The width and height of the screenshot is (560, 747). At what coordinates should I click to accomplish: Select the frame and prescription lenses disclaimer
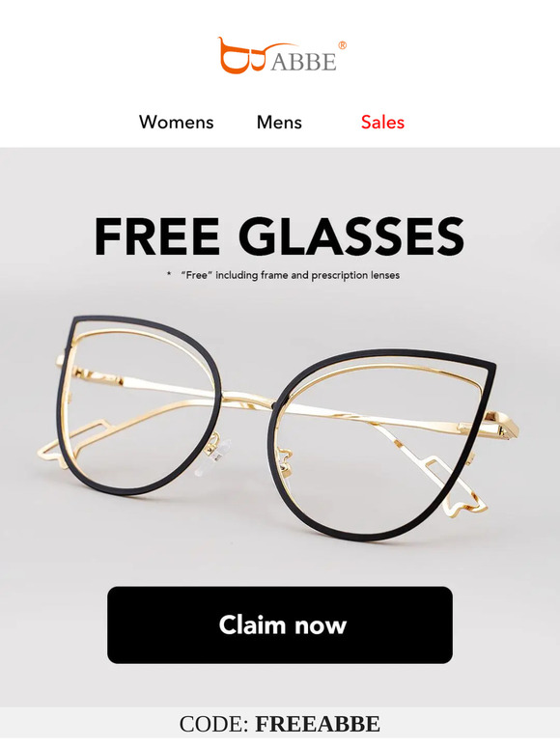click(x=291, y=275)
